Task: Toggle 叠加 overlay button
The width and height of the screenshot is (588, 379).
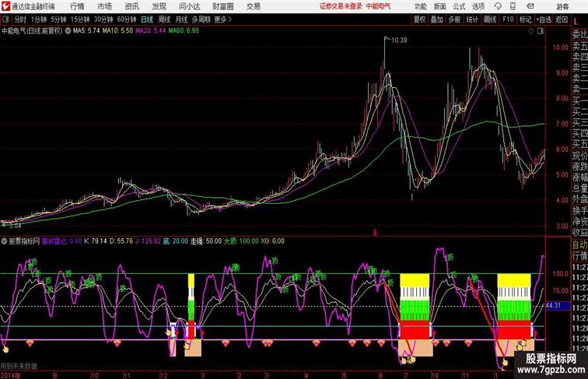Action: (437, 19)
